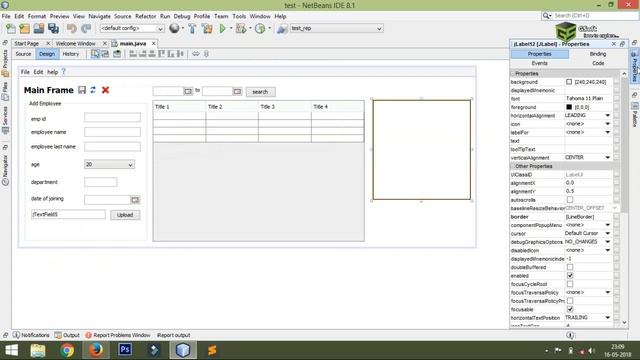Open the default config dropdown

pyautogui.click(x=132, y=29)
